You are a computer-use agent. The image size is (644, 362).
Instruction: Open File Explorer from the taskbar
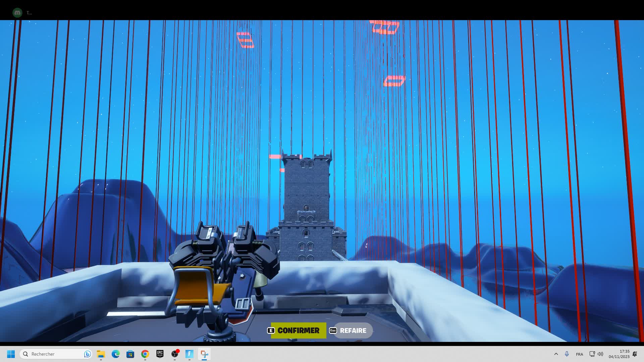pyautogui.click(x=101, y=354)
